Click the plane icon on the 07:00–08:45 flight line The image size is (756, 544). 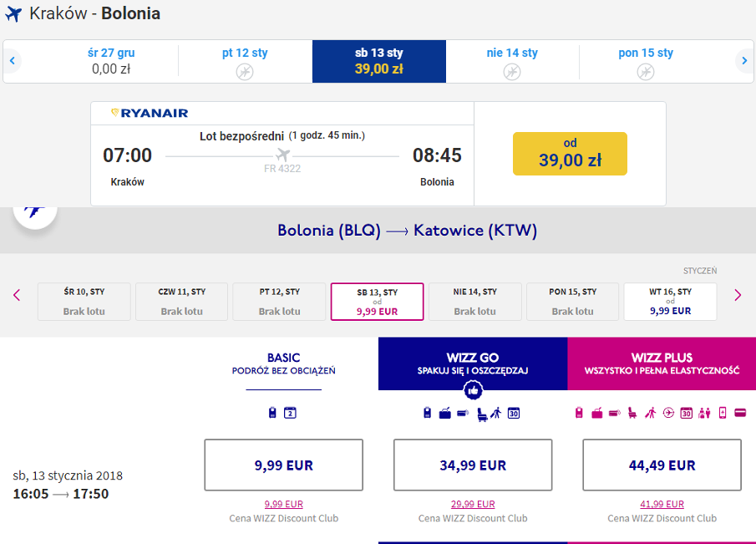(x=283, y=155)
